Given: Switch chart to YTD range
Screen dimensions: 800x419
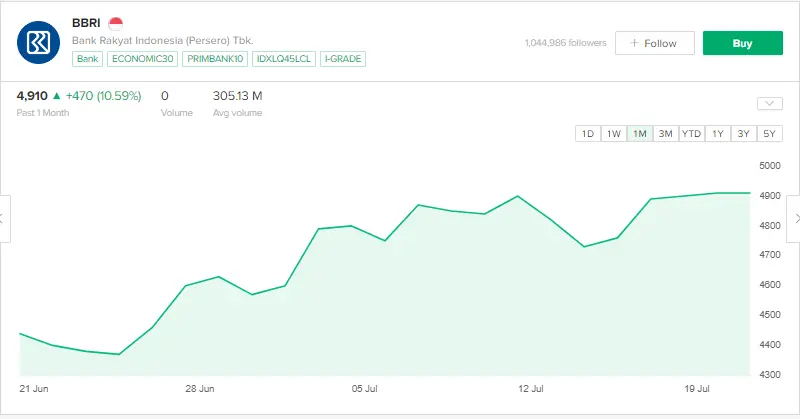Looking at the screenshot, I should pyautogui.click(x=691, y=134).
